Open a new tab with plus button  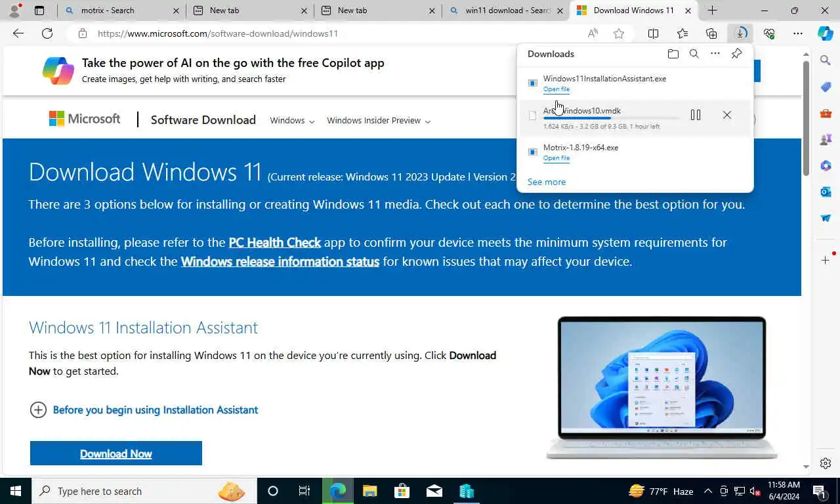[x=712, y=10]
